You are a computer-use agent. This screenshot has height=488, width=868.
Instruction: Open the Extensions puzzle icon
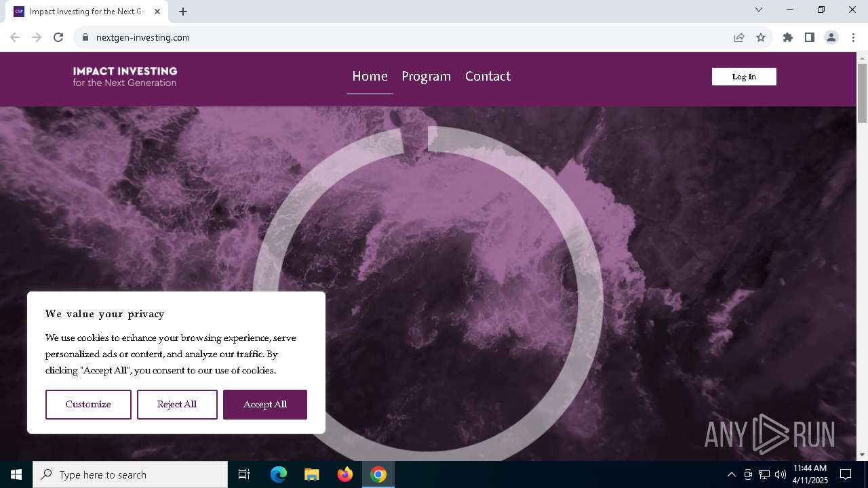(x=788, y=38)
